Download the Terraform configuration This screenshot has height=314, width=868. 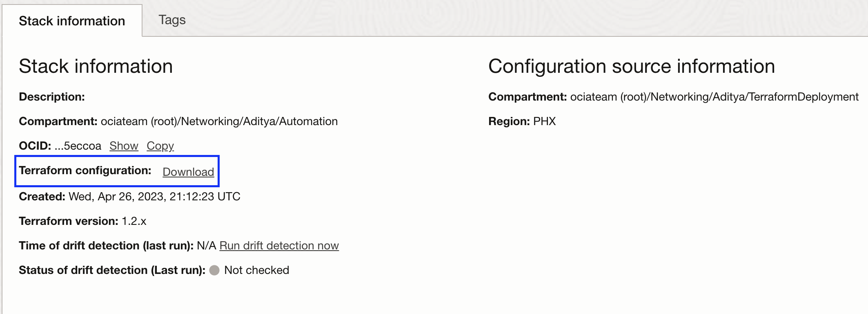tap(188, 172)
